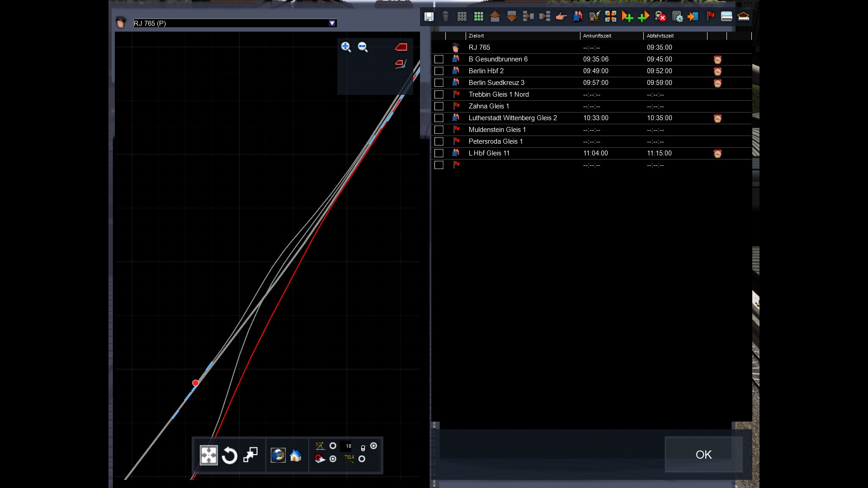Click the save timetable floppy icon
868x488 pixels.
point(429,17)
